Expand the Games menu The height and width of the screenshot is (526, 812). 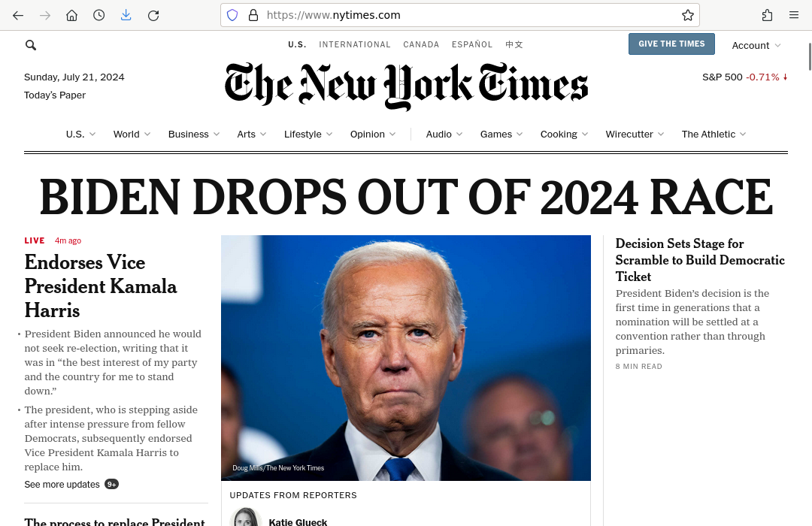pyautogui.click(x=501, y=134)
